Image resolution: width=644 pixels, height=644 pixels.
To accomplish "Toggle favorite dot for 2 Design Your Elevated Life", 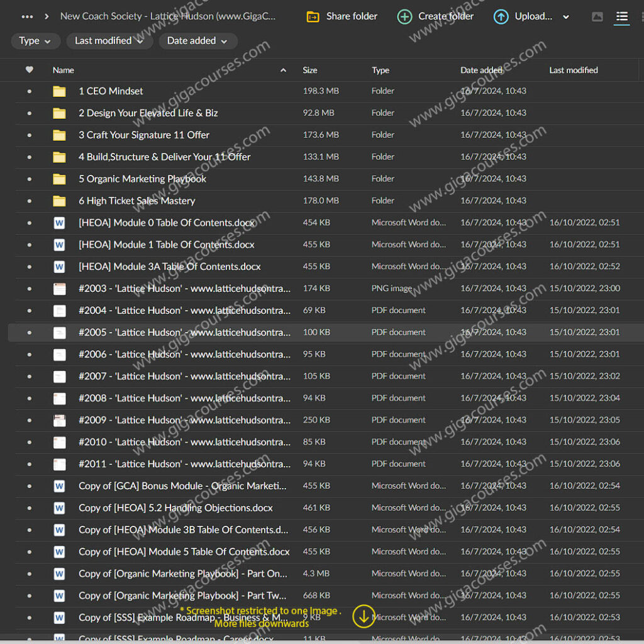I will (29, 113).
